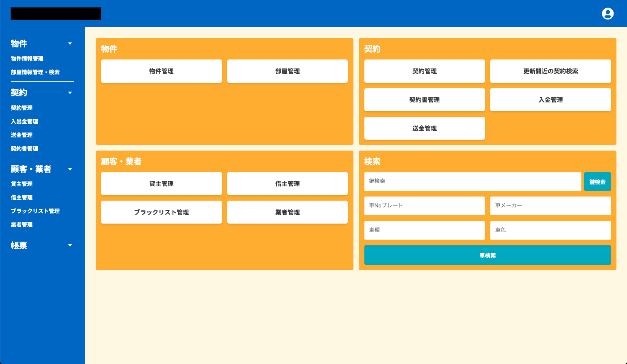This screenshot has height=364, width=627.
Task: Collapse the 契約 sidebar section arrow
Action: (70, 93)
